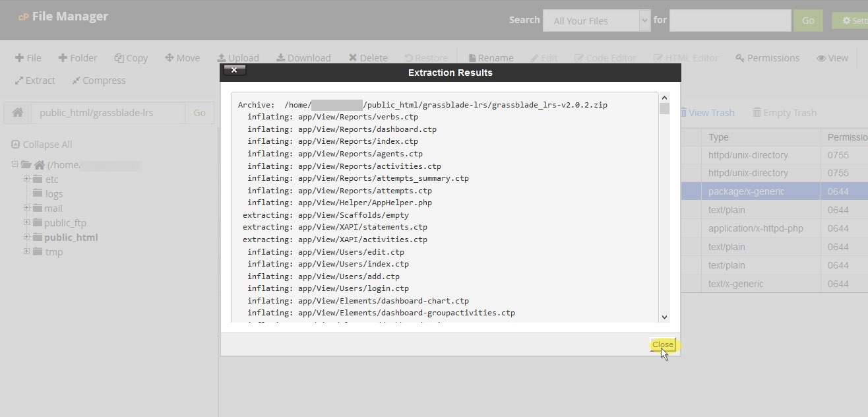Click Collapse All in the folder tree
868x417 pixels.
click(x=42, y=144)
